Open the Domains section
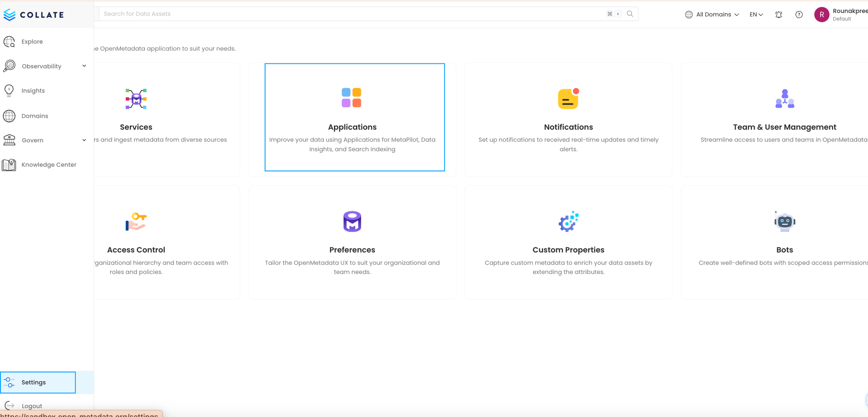The height and width of the screenshot is (417, 868). click(x=35, y=116)
